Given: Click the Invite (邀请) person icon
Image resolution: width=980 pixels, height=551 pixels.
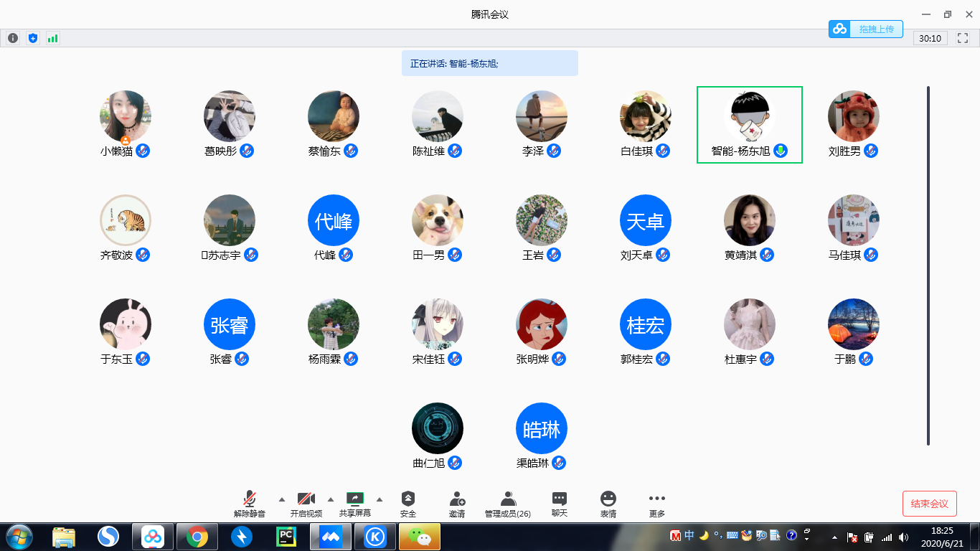Looking at the screenshot, I should pyautogui.click(x=457, y=499).
